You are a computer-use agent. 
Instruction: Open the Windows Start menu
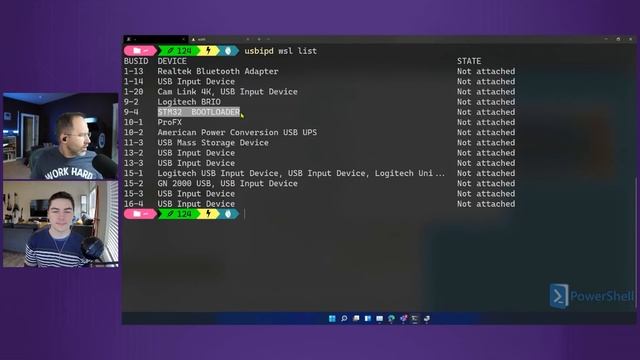point(332,318)
